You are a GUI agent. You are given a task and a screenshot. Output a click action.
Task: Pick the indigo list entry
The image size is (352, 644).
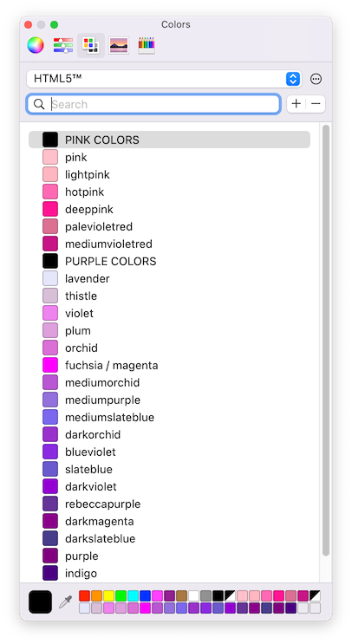pos(169,573)
